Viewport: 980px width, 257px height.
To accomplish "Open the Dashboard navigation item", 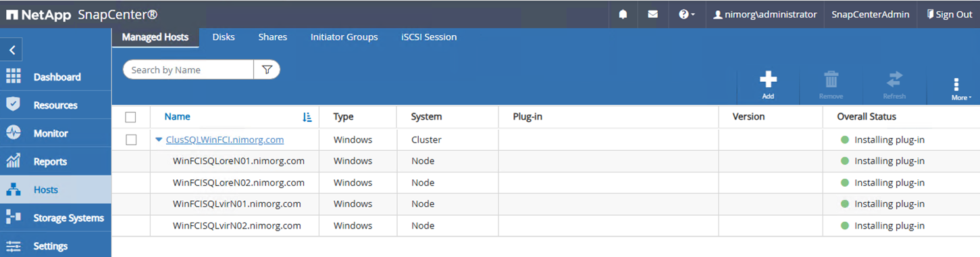I will (55, 77).
